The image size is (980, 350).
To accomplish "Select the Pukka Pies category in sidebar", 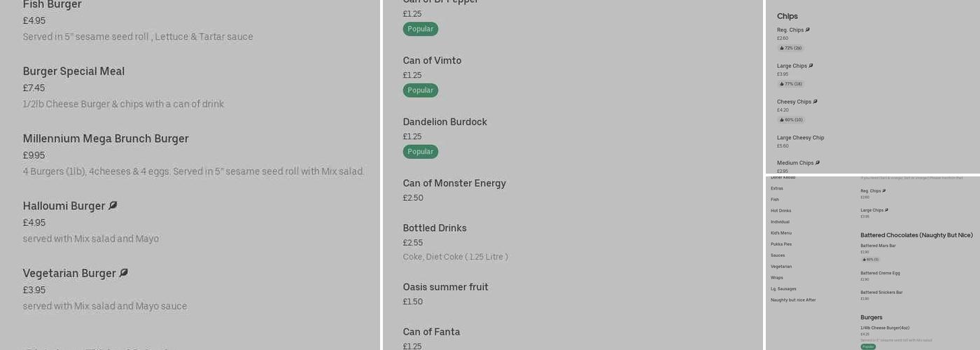I will pos(780,244).
